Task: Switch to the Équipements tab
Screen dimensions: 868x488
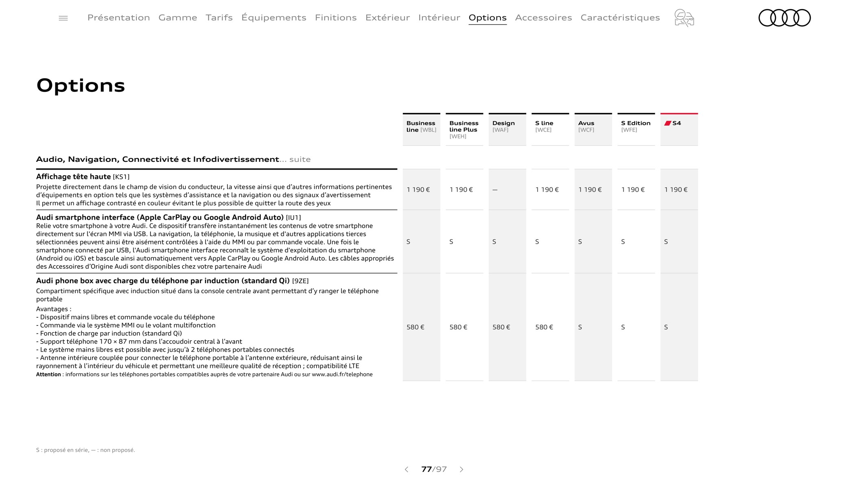Action: (274, 17)
